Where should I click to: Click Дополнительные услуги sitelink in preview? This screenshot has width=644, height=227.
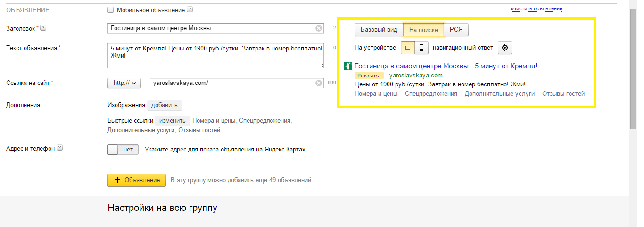click(500, 94)
